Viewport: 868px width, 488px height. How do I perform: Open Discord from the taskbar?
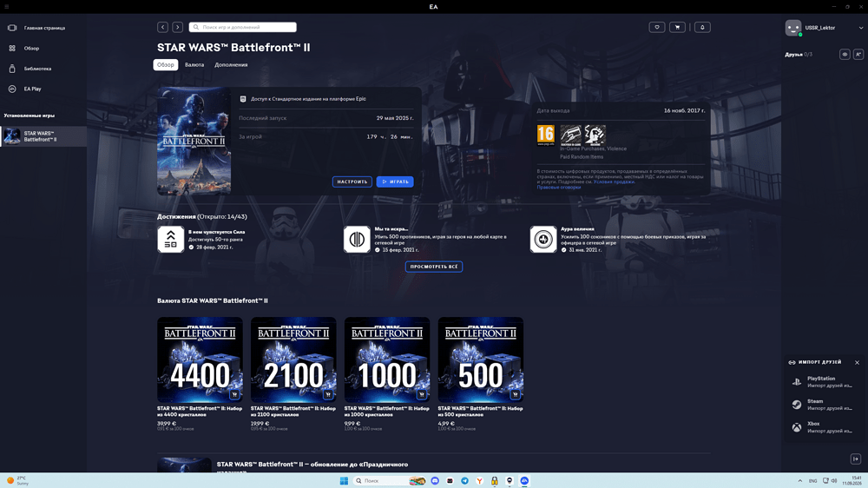click(x=435, y=480)
